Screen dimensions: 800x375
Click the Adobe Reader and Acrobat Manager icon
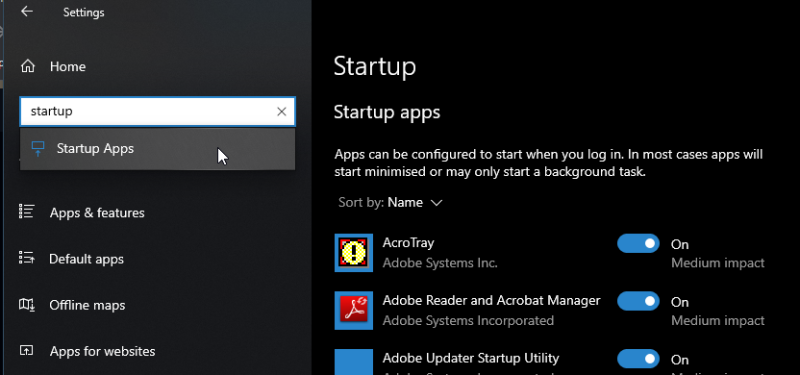[354, 310]
